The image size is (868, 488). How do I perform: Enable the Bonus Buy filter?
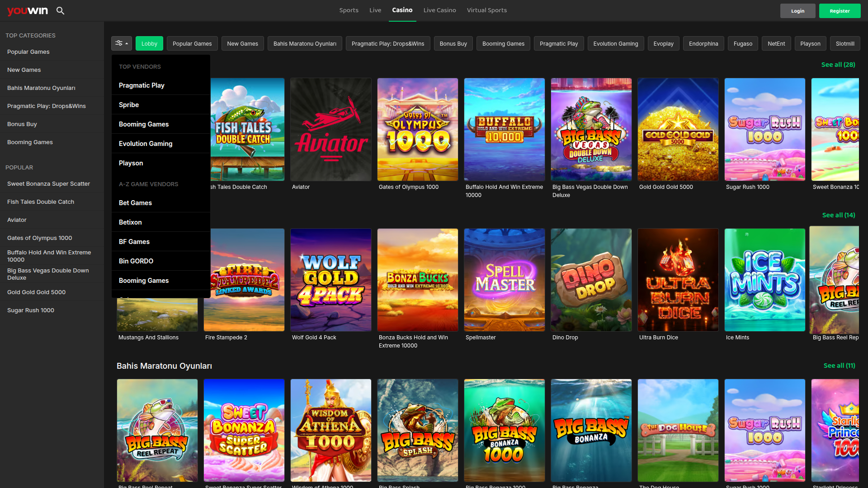pyautogui.click(x=453, y=43)
